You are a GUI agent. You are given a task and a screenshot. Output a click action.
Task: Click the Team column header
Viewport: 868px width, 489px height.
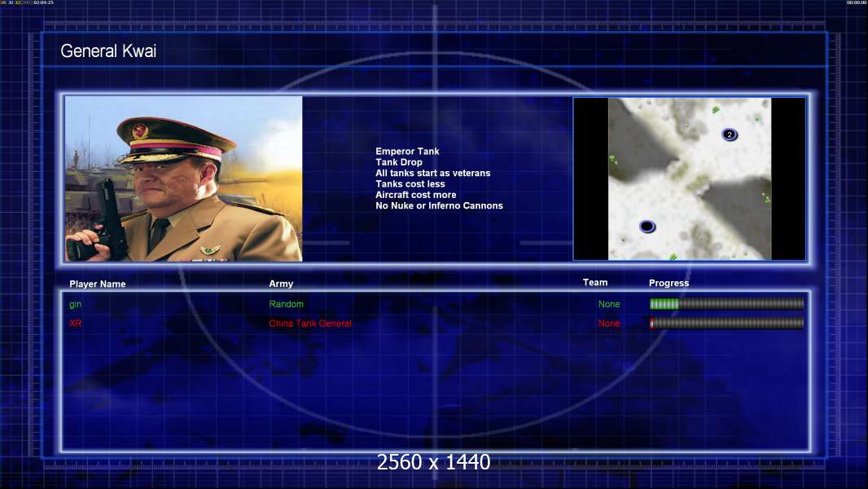tap(595, 283)
